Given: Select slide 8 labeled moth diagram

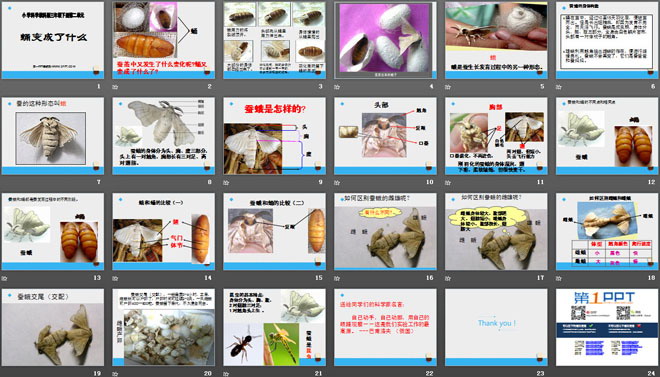Looking at the screenshot, I should click(164, 136).
